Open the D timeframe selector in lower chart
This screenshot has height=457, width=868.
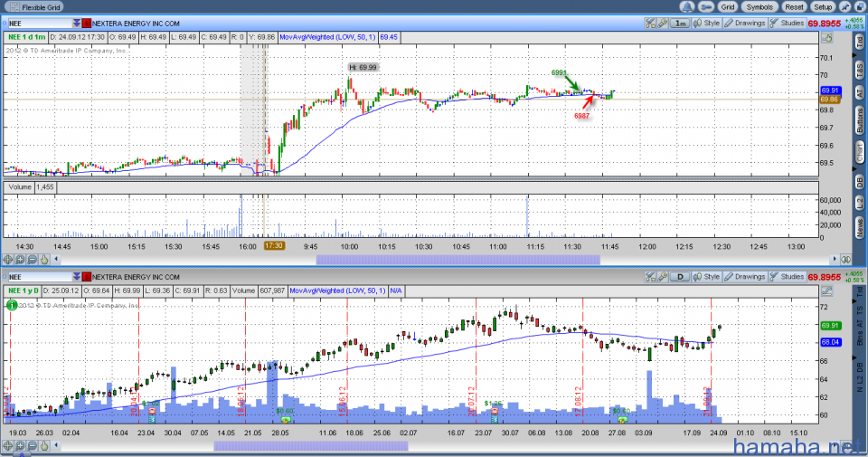click(x=680, y=277)
